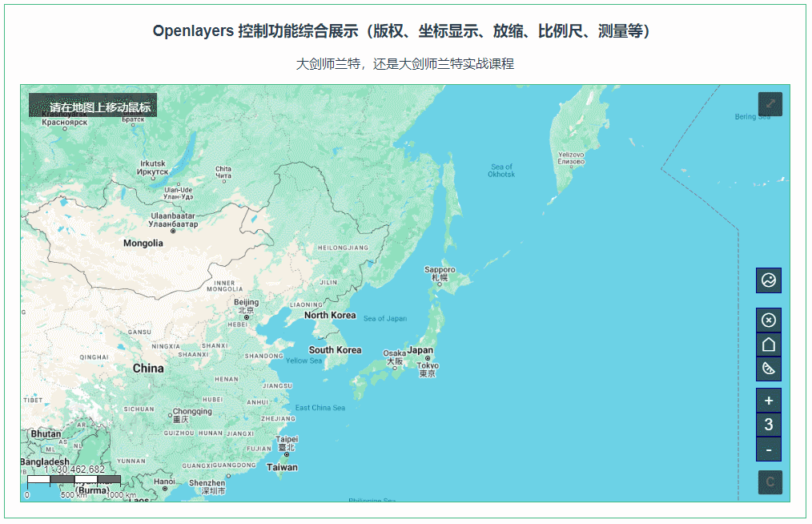Click the Shenzhen city label
This screenshot has height=524, width=812.
click(x=207, y=486)
